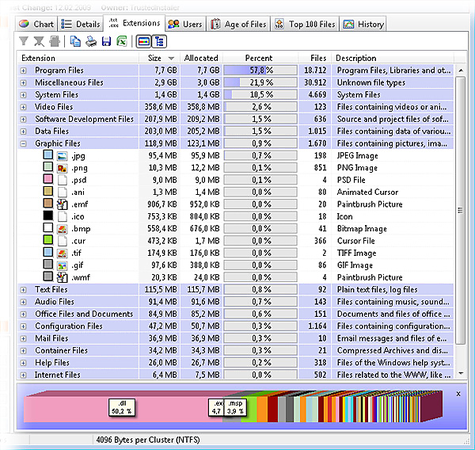Click the file icon next to .emf
Viewport: 475px width, 450px height.
(x=62, y=204)
